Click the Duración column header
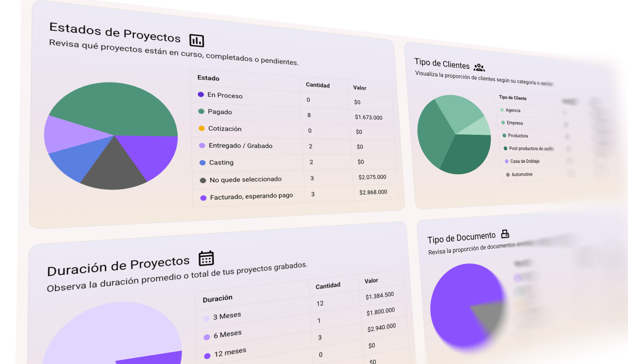 pos(217,298)
